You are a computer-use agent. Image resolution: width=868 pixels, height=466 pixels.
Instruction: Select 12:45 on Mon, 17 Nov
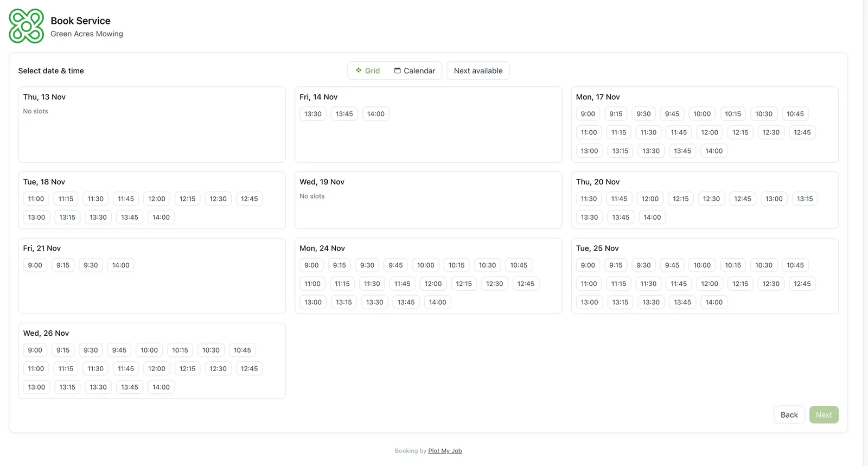[x=802, y=132]
